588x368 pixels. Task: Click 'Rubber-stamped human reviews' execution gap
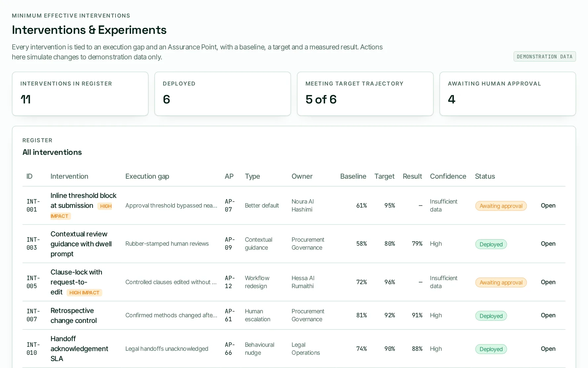(167, 244)
